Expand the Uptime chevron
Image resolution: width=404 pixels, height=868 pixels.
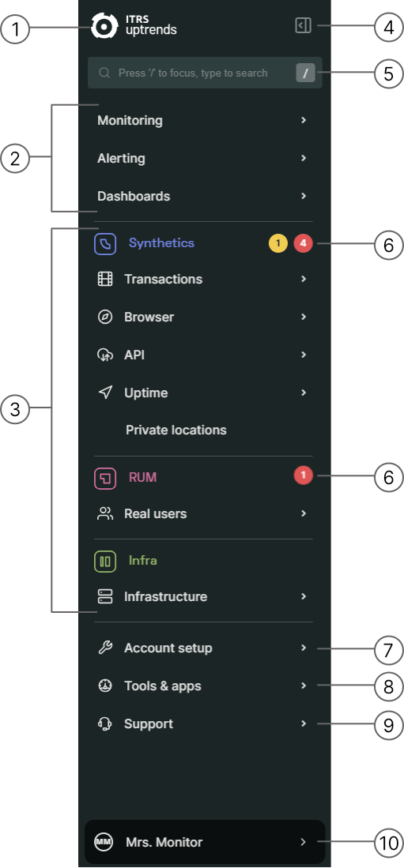[x=303, y=393]
